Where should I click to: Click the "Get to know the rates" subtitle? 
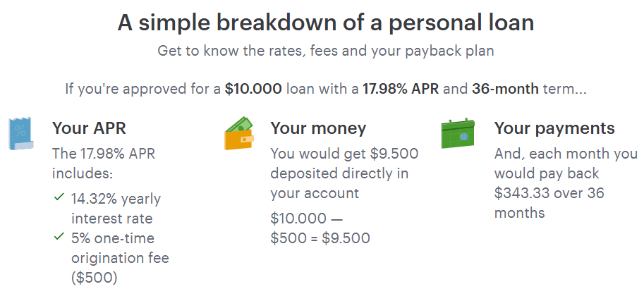pos(325,51)
